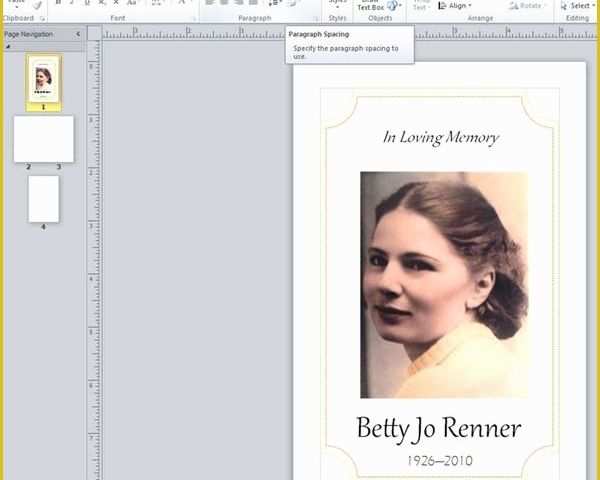
Task: Toggle Underline formatting in Font group
Action: point(87,3)
